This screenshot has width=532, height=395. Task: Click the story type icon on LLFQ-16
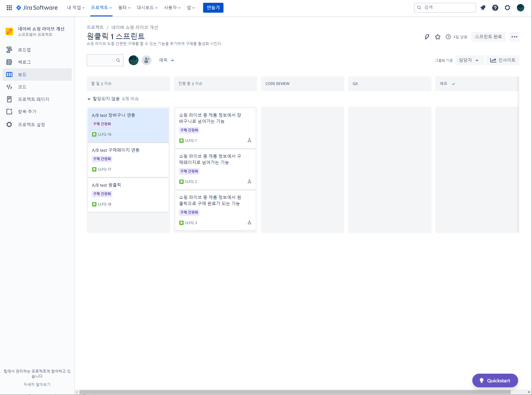[94, 134]
